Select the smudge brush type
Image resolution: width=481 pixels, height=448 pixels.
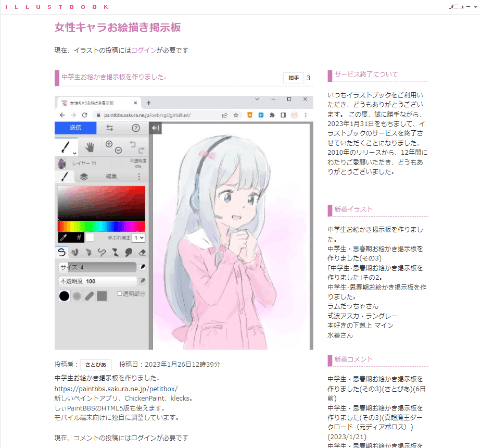(x=129, y=253)
